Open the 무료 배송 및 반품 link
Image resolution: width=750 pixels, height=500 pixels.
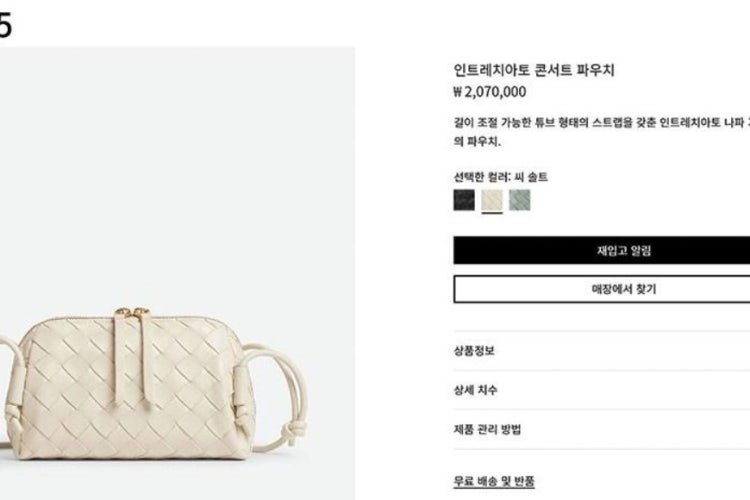tap(494, 481)
